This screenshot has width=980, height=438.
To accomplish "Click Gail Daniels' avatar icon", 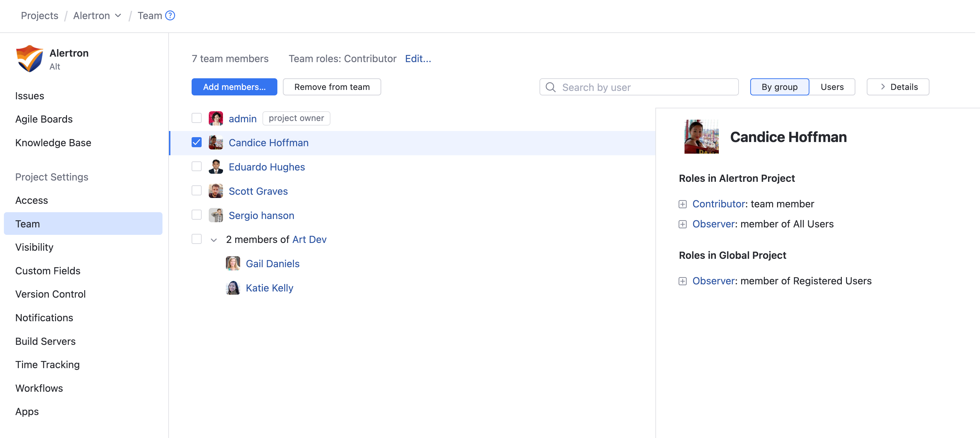I will (233, 264).
